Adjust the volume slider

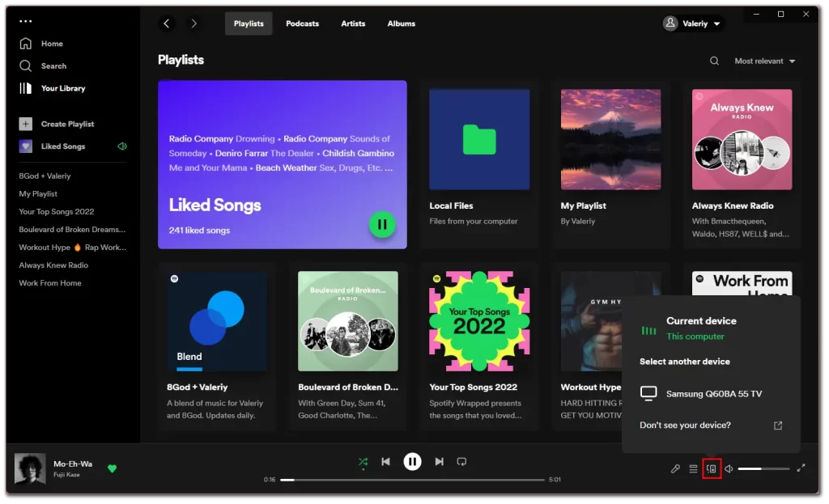pyautogui.click(x=764, y=468)
